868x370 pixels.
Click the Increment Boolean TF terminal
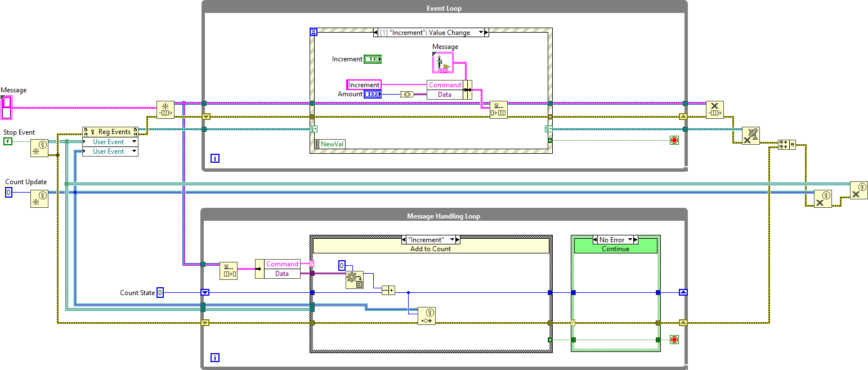tap(373, 59)
